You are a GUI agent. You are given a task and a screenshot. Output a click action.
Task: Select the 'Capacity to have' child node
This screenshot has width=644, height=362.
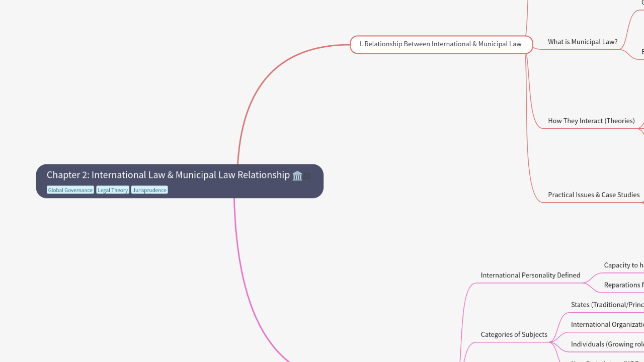click(x=624, y=265)
